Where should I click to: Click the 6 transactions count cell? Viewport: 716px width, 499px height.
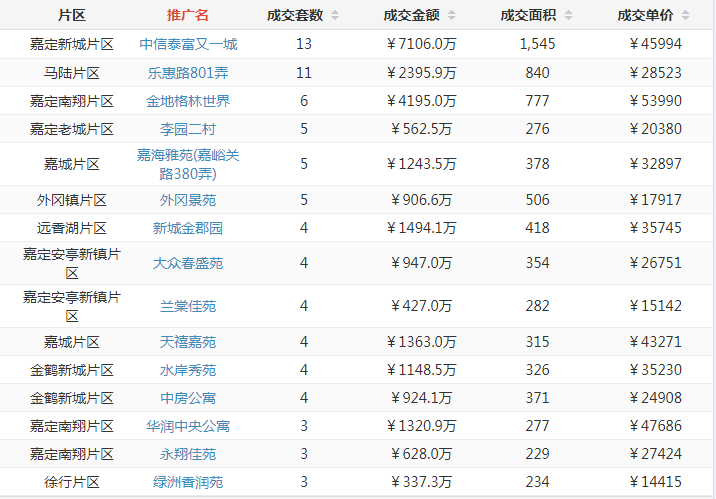(x=304, y=100)
